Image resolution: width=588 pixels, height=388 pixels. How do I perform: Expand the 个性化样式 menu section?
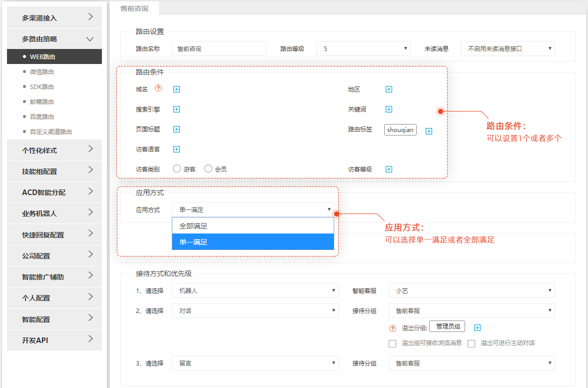click(54, 150)
